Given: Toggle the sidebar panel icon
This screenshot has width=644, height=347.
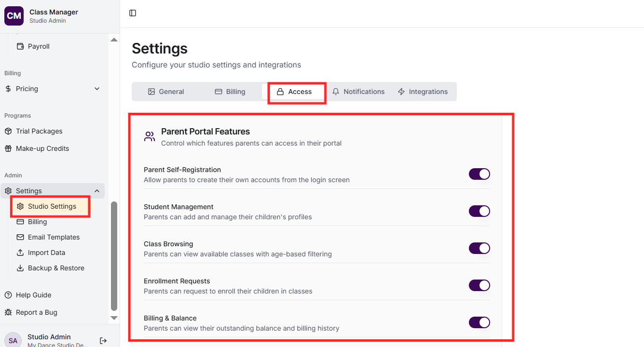Looking at the screenshot, I should [x=133, y=13].
